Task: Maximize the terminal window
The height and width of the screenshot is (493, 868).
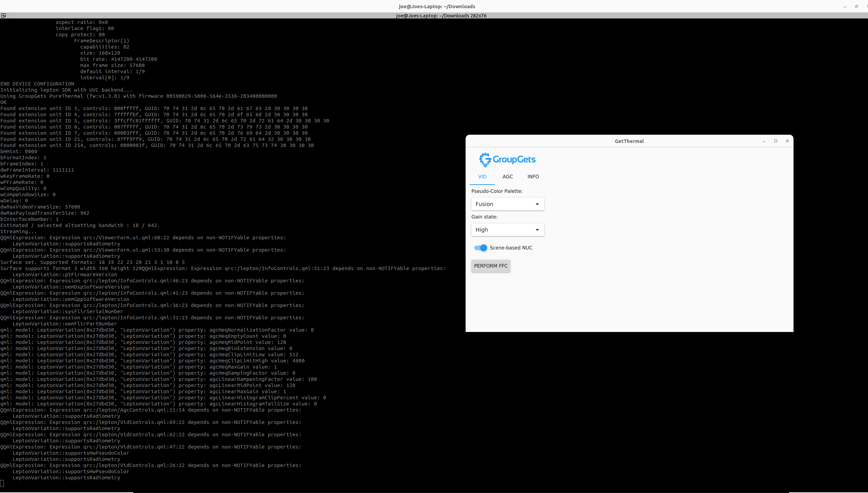Action: 857,6
